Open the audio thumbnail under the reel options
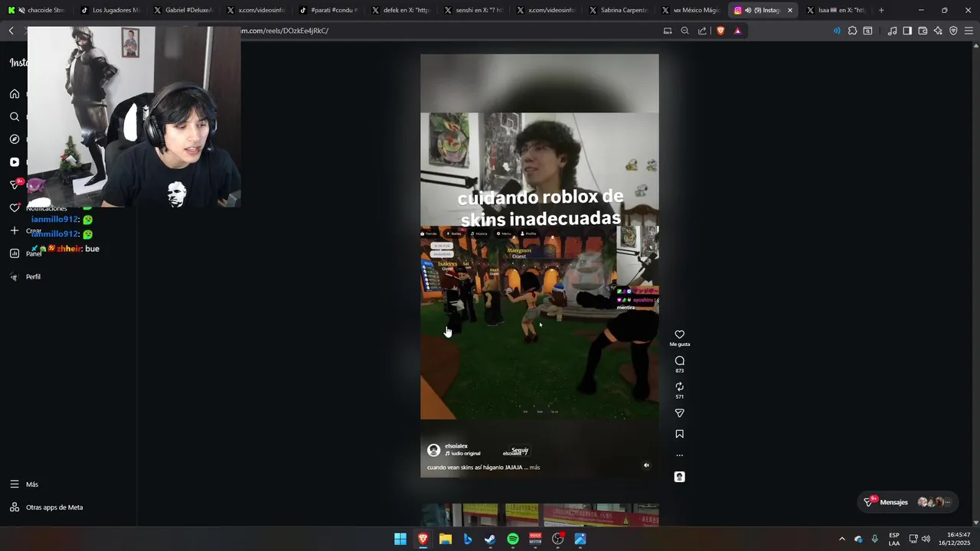980x551 pixels. tap(679, 477)
